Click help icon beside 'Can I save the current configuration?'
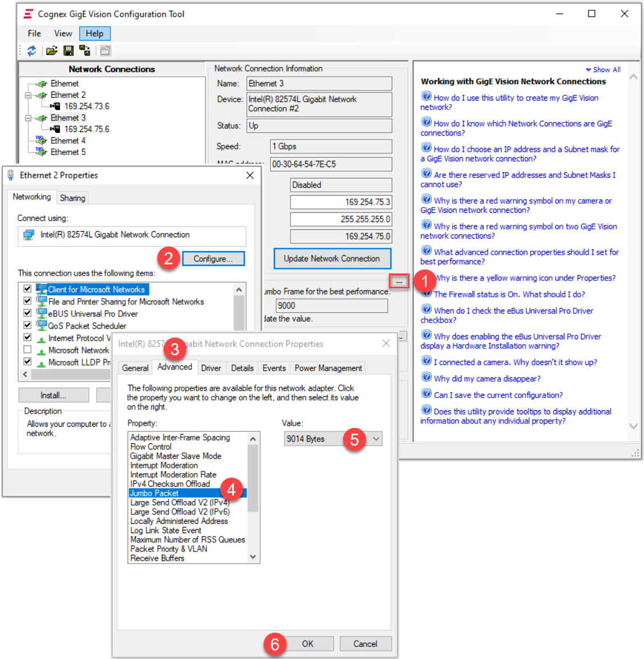This screenshot has height=659, width=644. coord(426,394)
